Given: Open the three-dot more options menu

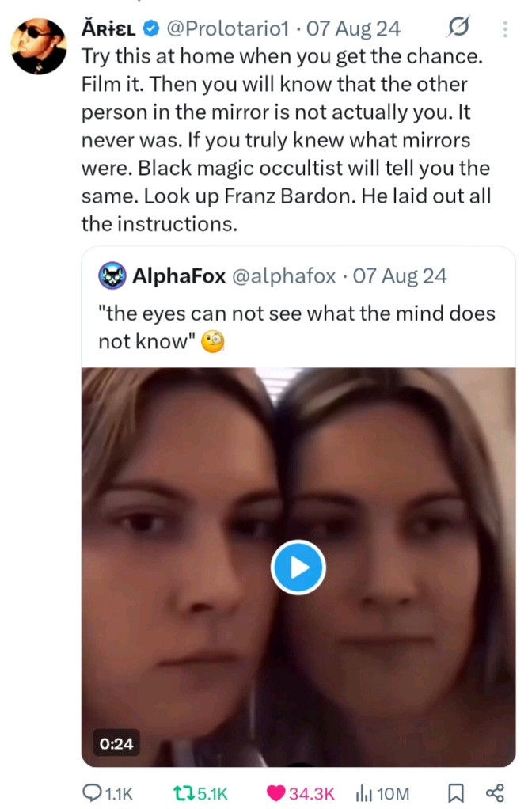Looking at the screenshot, I should click(504, 28).
